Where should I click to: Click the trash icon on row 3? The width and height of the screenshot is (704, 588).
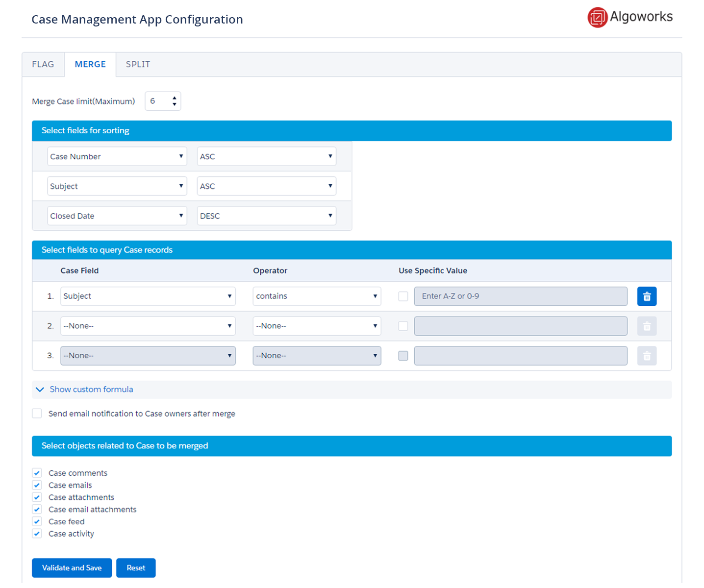click(x=647, y=356)
